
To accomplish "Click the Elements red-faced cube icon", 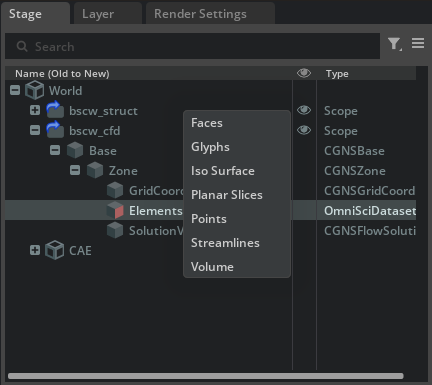I will (115, 210).
